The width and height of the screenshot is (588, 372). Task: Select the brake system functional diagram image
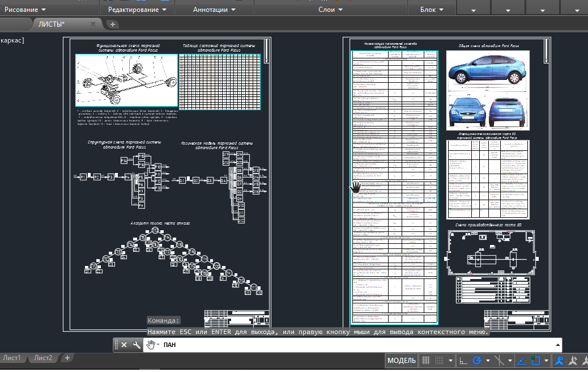(127, 80)
